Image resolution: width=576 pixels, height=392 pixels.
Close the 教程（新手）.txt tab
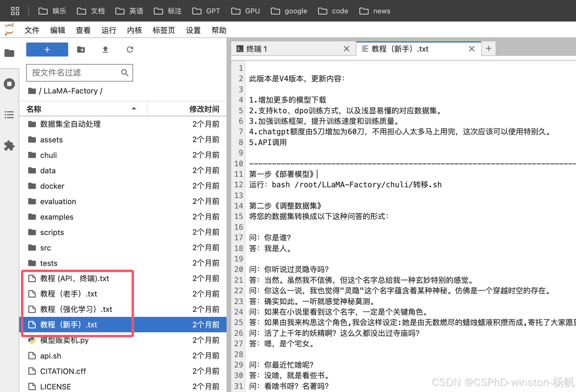click(x=472, y=49)
